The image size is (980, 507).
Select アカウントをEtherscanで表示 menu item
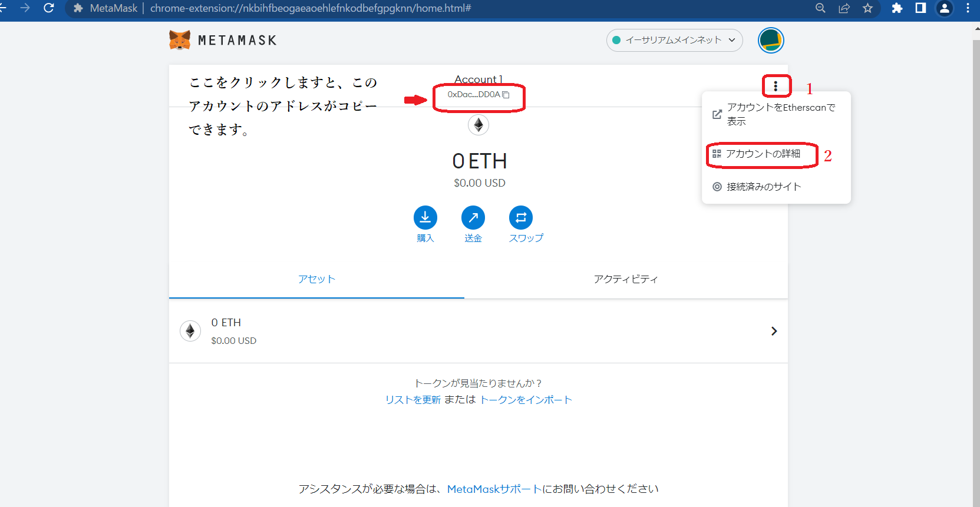point(776,114)
